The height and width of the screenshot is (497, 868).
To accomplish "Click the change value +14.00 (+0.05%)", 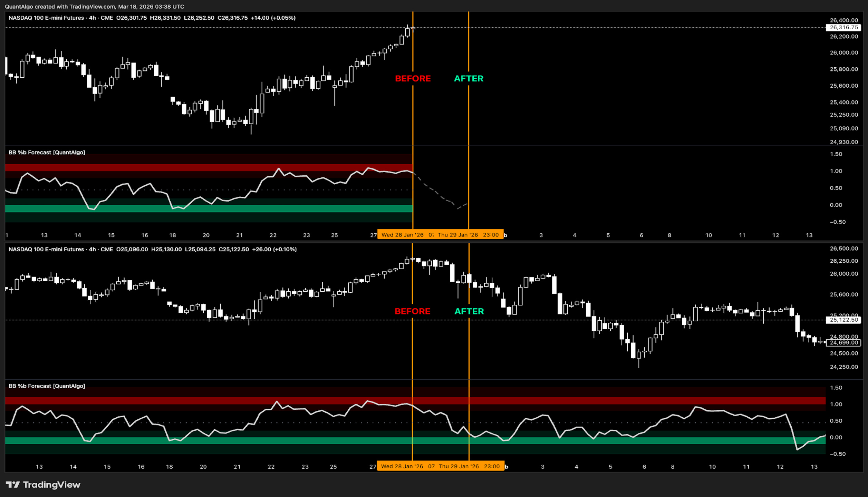I will click(x=273, y=18).
